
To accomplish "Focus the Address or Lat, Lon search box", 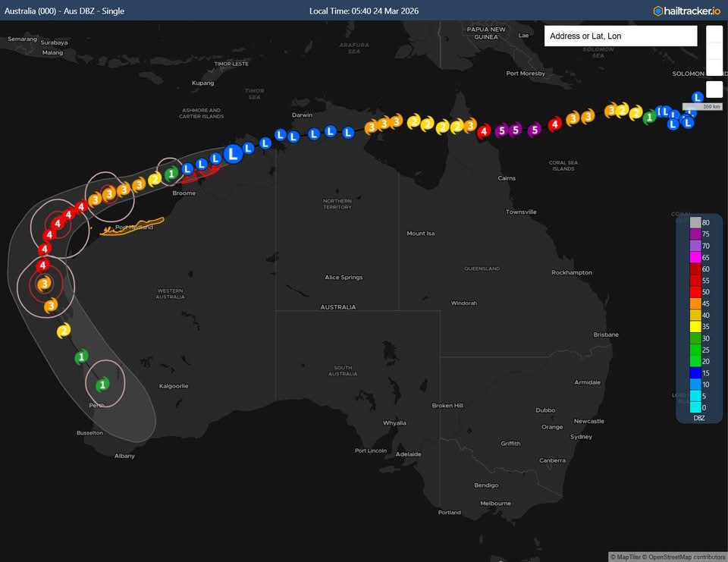I will 620,36.
